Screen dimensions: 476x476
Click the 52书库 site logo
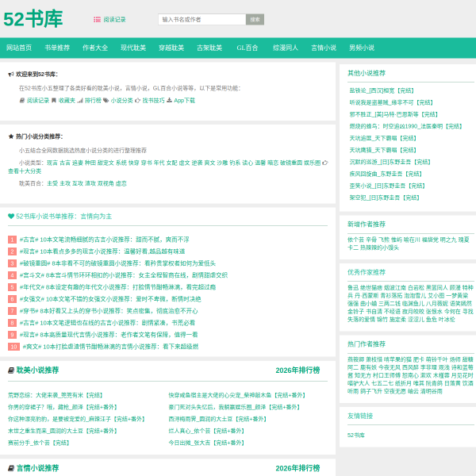pyautogui.click(x=33, y=19)
